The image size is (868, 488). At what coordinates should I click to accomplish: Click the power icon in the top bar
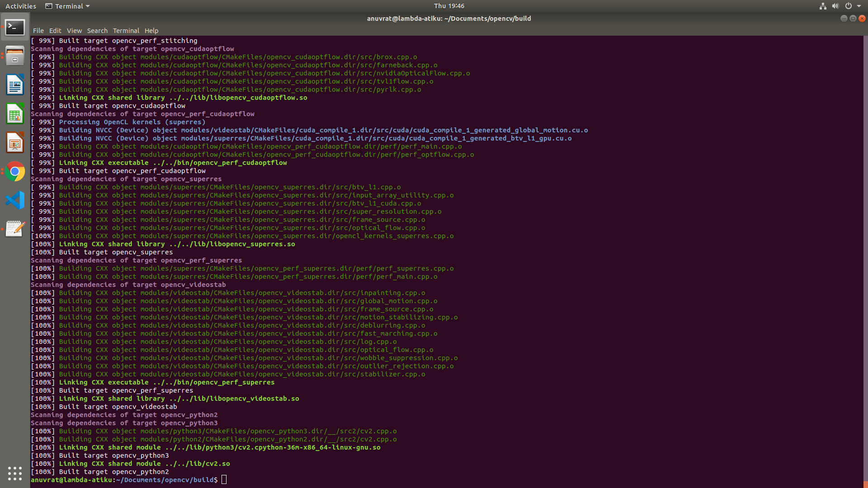[x=849, y=6]
